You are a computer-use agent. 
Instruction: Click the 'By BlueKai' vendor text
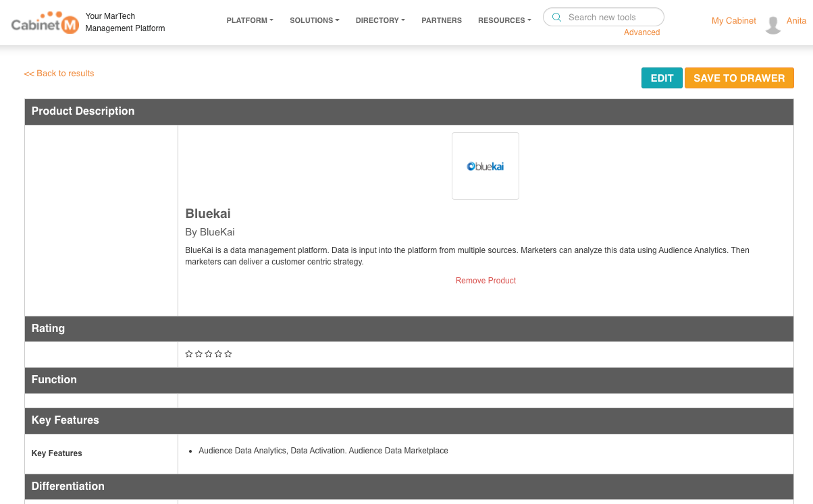pyautogui.click(x=210, y=232)
